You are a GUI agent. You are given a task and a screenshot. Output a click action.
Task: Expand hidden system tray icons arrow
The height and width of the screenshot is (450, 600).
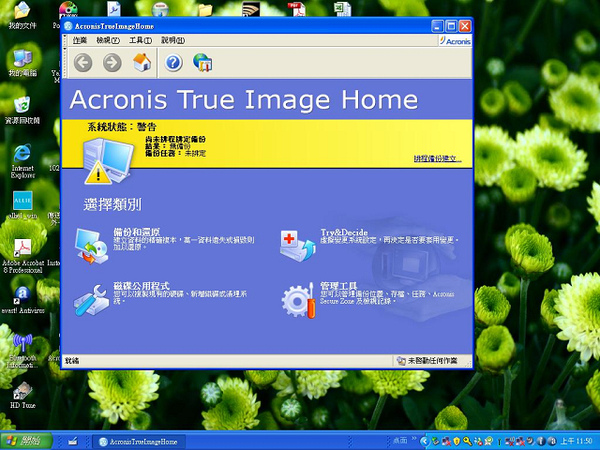(424, 442)
